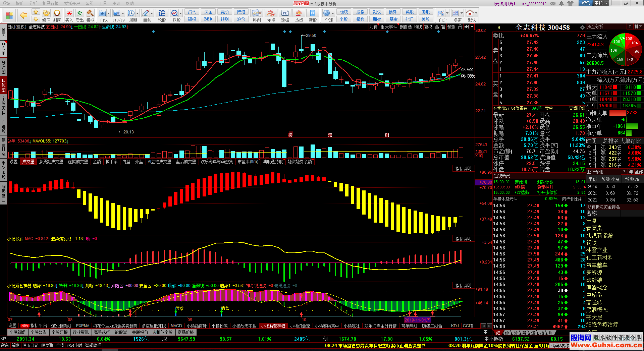The height and width of the screenshot is (351, 644).
Task: Switch to the KDJ indicator tab
Action: click(455, 326)
